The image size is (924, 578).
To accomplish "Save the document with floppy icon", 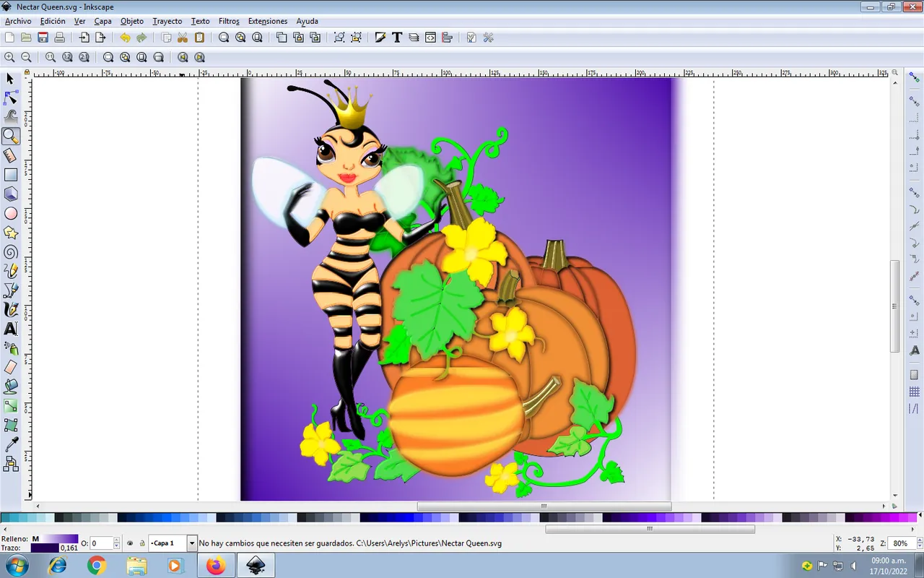I will coord(43,38).
